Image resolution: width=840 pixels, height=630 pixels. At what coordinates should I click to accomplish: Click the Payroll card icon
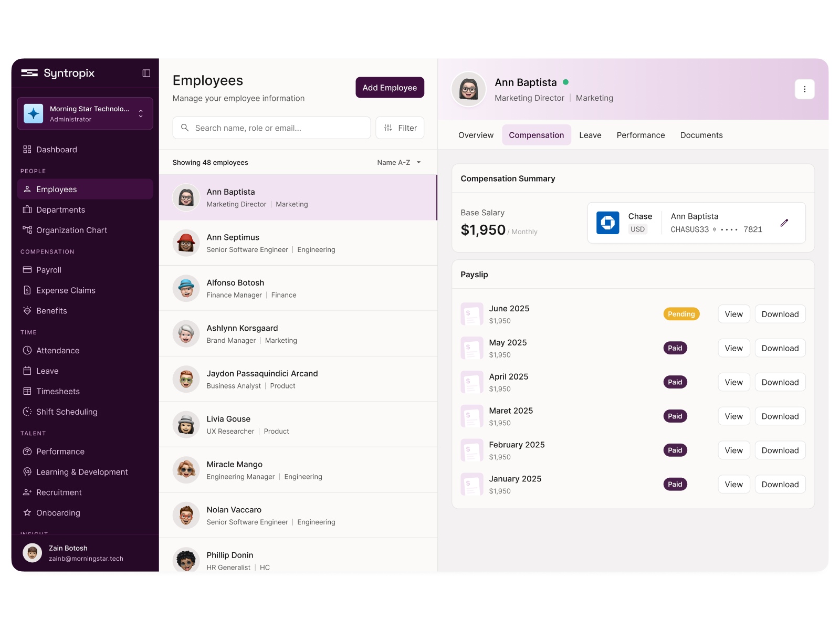[x=27, y=270]
